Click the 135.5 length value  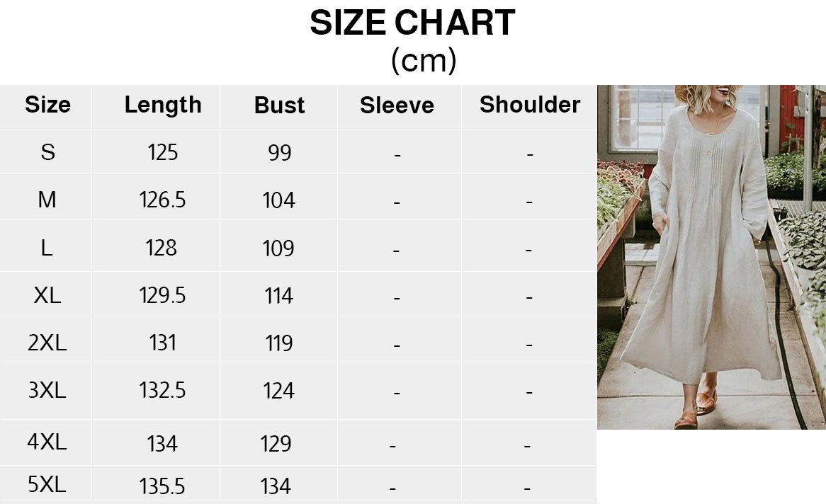click(x=162, y=486)
